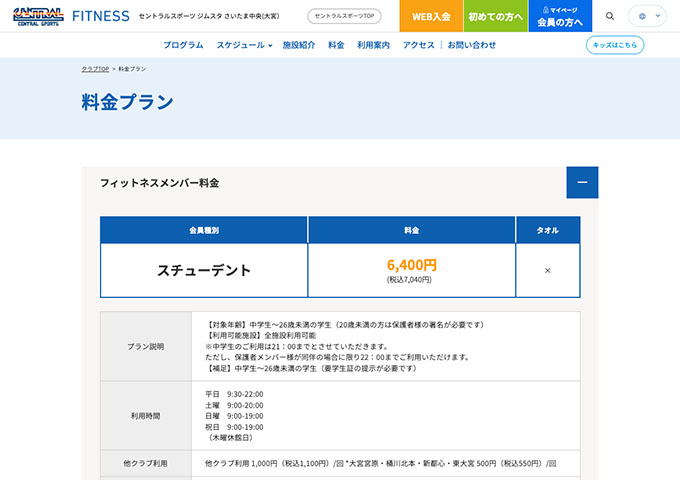680x480 pixels.
Task: Click the プラン説明 row label
Action: tap(146, 346)
